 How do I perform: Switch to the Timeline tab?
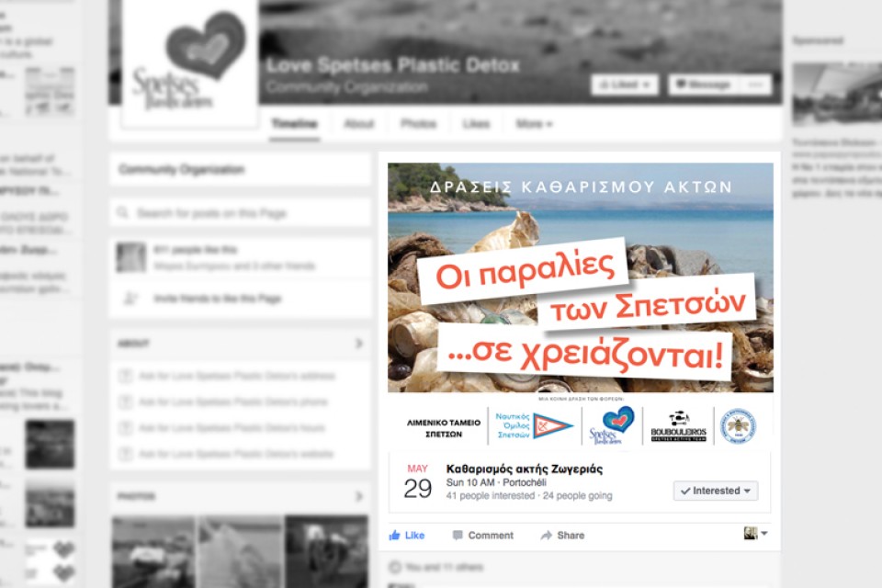coord(294,124)
